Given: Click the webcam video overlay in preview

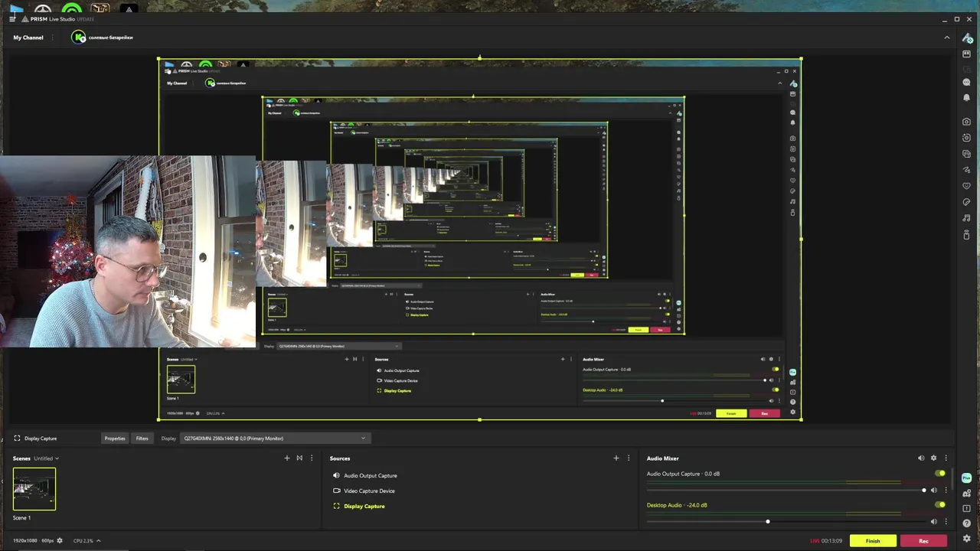Looking at the screenshot, I should [128, 252].
